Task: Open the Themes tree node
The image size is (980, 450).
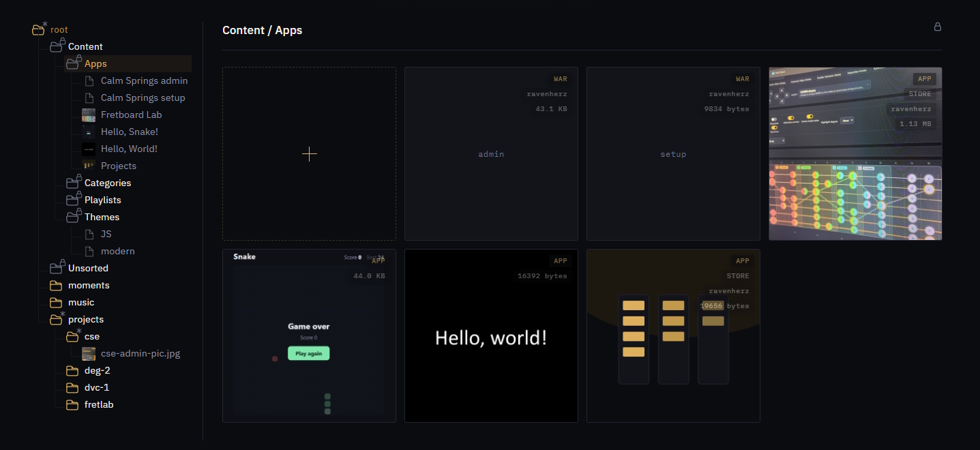Action: click(x=102, y=217)
